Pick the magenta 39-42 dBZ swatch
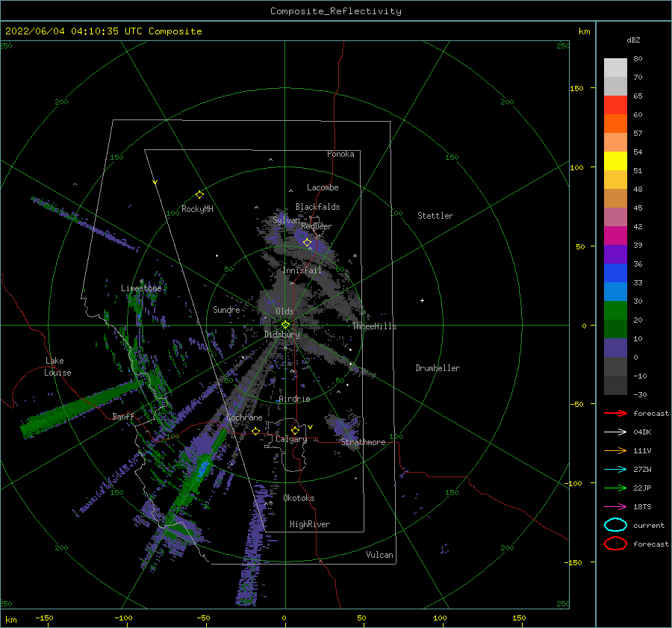Screen dimensions: 672x628 coord(615,235)
